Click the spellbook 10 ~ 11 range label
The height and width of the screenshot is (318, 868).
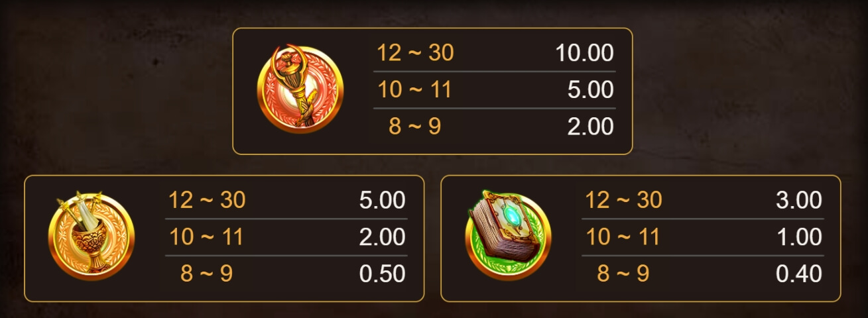[623, 237]
